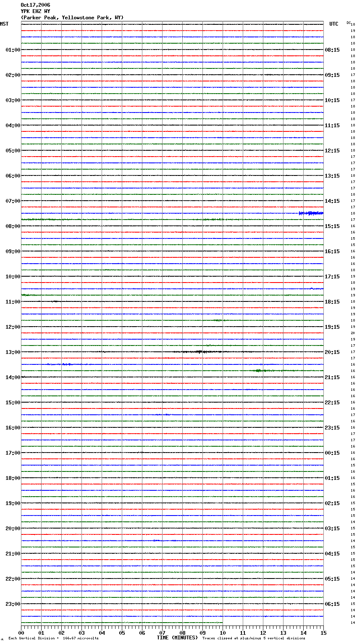Click the 'TIME (MINUTES)' axis title

(177, 638)
